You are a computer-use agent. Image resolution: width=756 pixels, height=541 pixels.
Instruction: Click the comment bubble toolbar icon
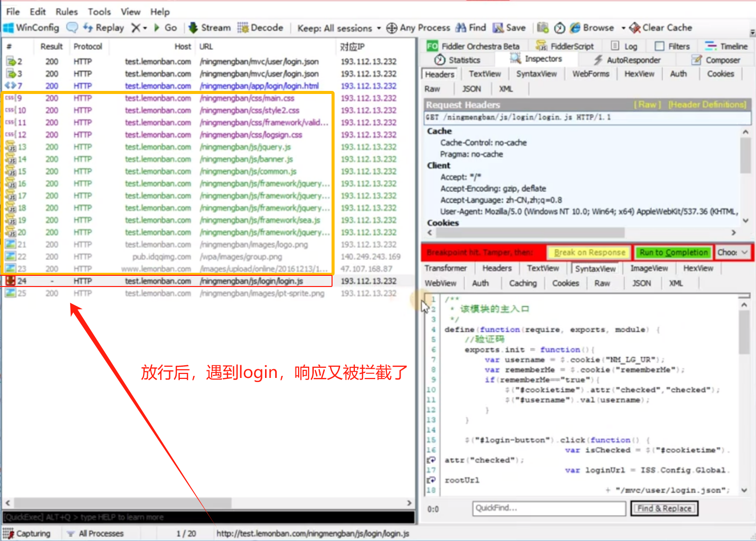(72, 27)
